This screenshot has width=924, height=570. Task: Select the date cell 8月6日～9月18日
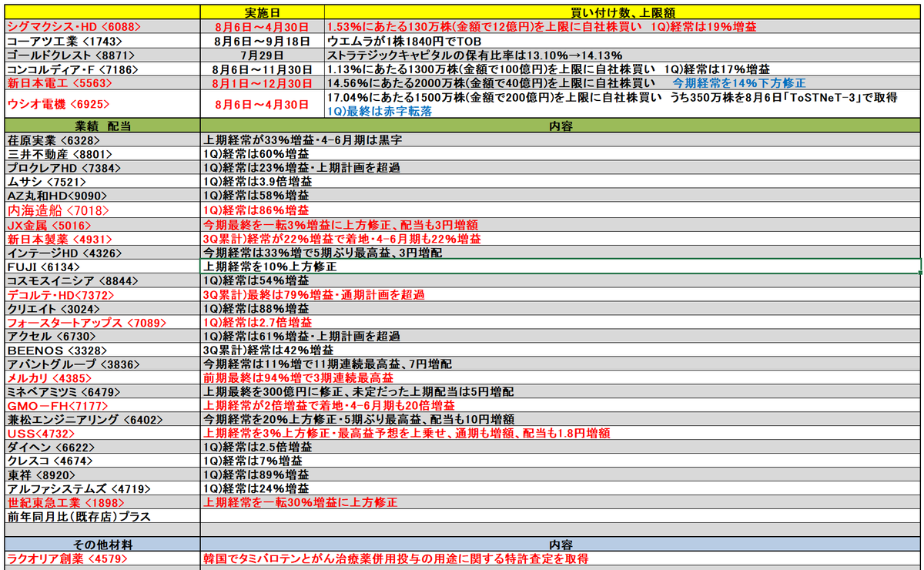(x=263, y=40)
